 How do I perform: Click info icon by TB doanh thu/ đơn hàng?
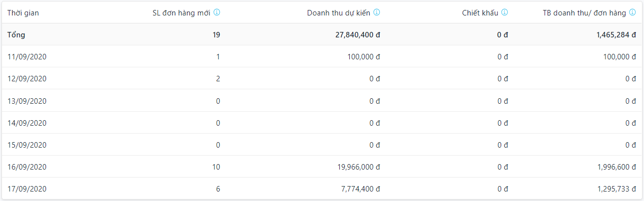click(x=633, y=12)
